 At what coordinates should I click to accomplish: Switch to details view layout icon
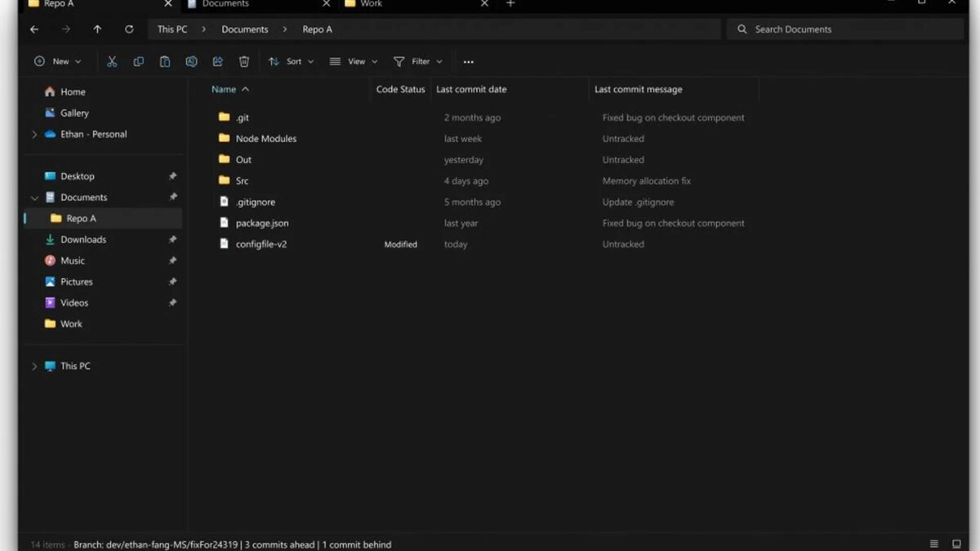point(934,544)
